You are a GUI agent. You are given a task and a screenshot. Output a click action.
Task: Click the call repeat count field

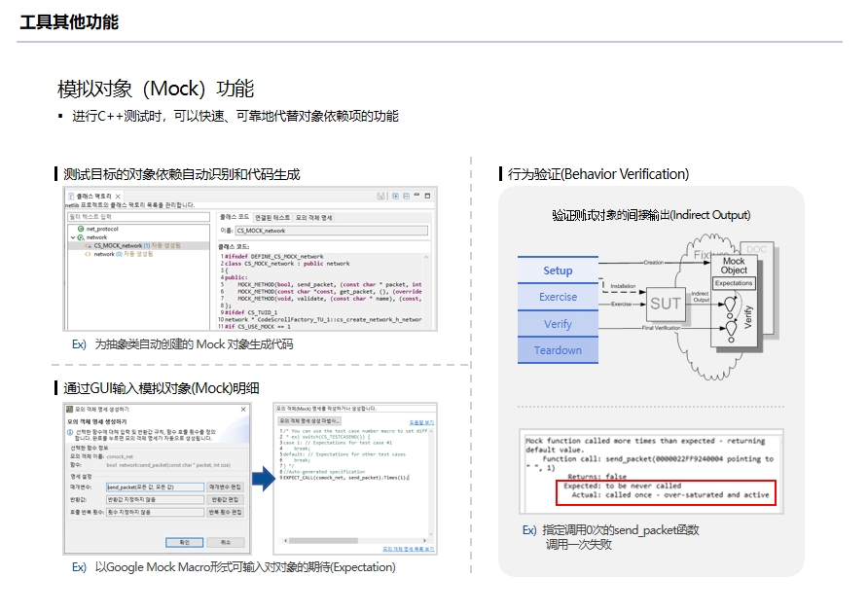(155, 513)
